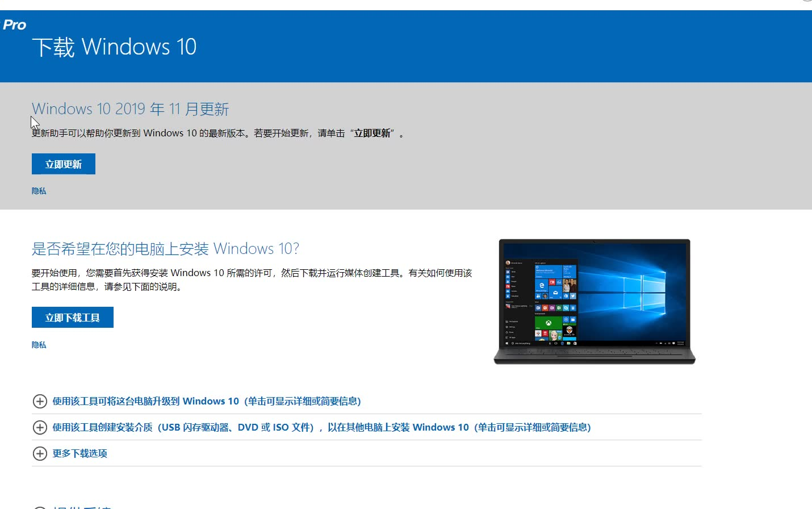Click plus icon beside 更多下载选项
The image size is (812, 509).
[40, 453]
